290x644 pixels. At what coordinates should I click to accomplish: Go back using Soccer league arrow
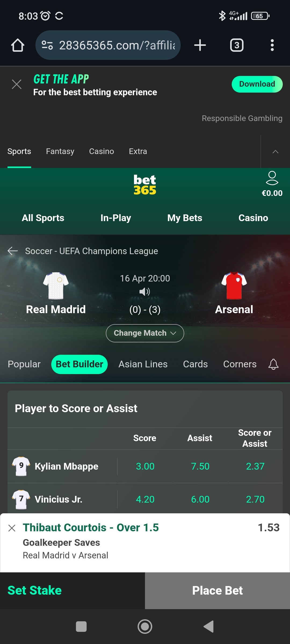pos(13,251)
